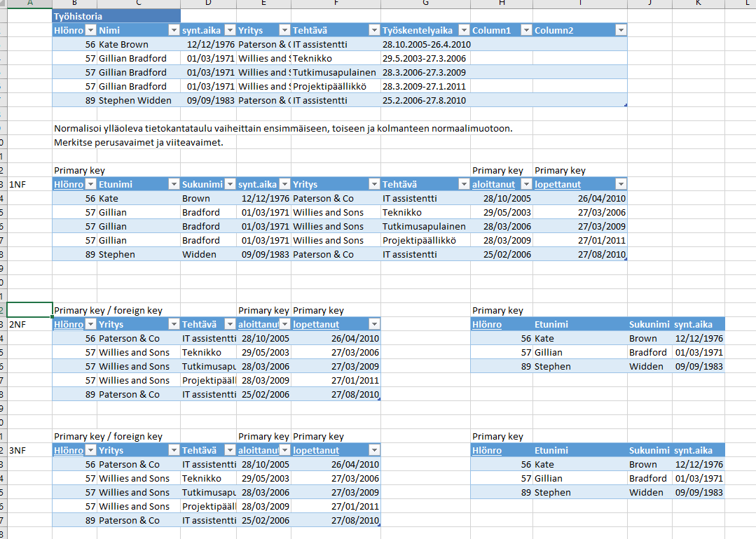The width and height of the screenshot is (756, 539).
Task: Open the Työskentelyaika column filter dropdown
Action: (463, 30)
